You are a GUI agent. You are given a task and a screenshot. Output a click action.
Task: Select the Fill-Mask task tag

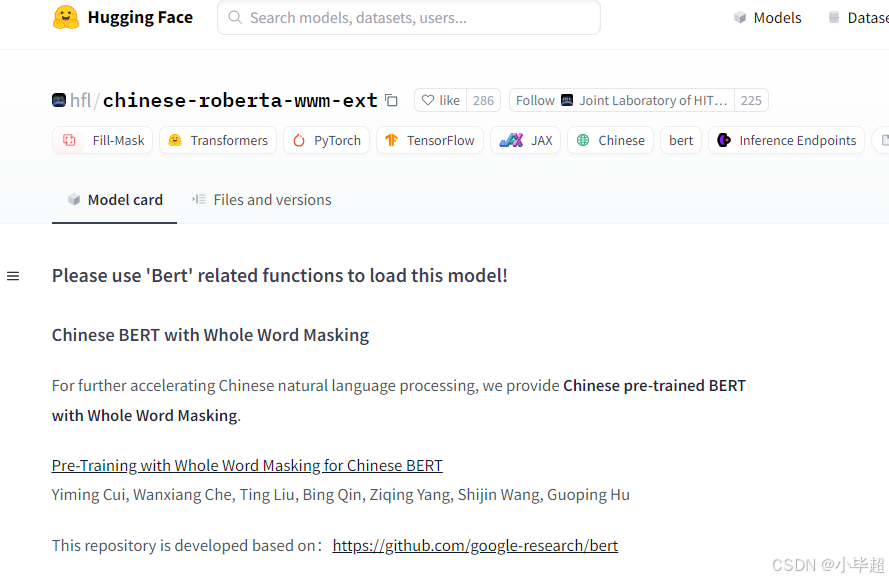(103, 140)
